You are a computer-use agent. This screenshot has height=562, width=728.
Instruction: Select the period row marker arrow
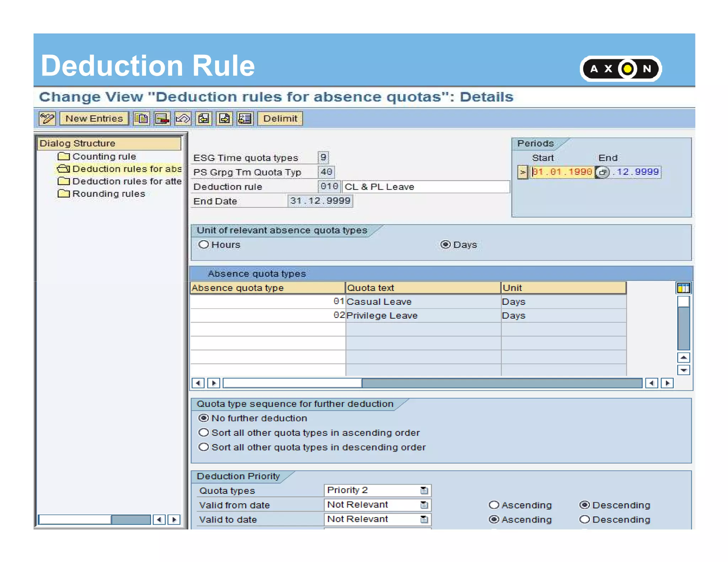[523, 172]
